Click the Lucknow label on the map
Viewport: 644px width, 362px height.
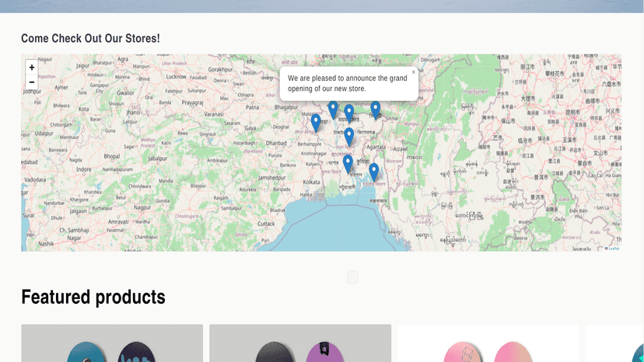point(177,77)
